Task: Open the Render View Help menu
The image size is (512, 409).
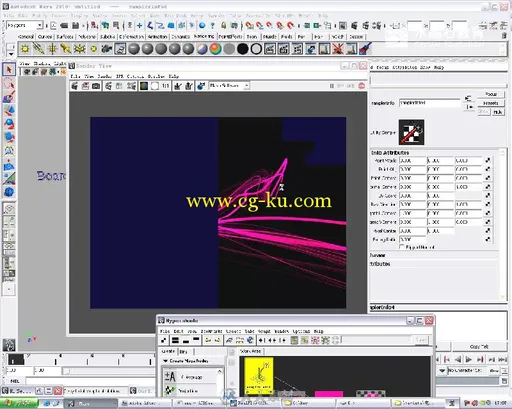Action: click(173, 76)
